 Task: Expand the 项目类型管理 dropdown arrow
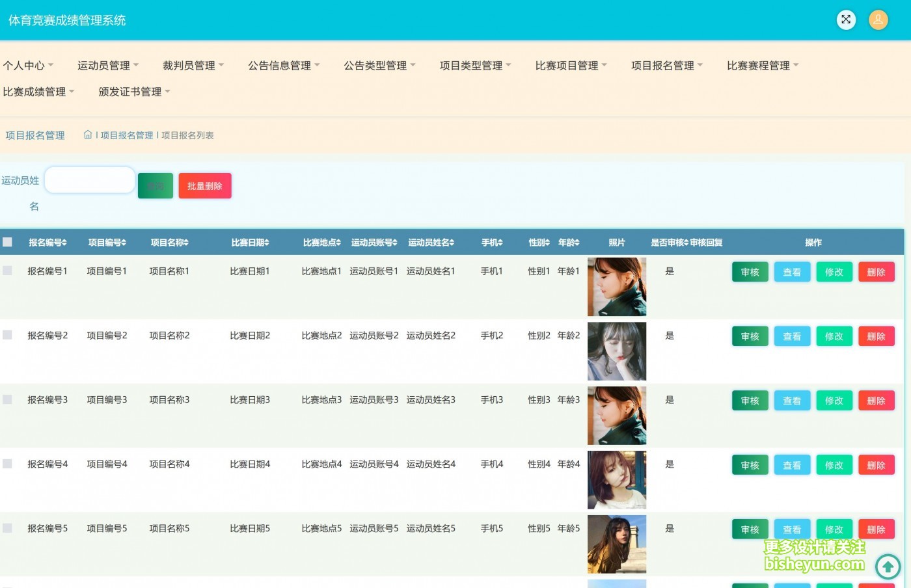[x=508, y=65]
